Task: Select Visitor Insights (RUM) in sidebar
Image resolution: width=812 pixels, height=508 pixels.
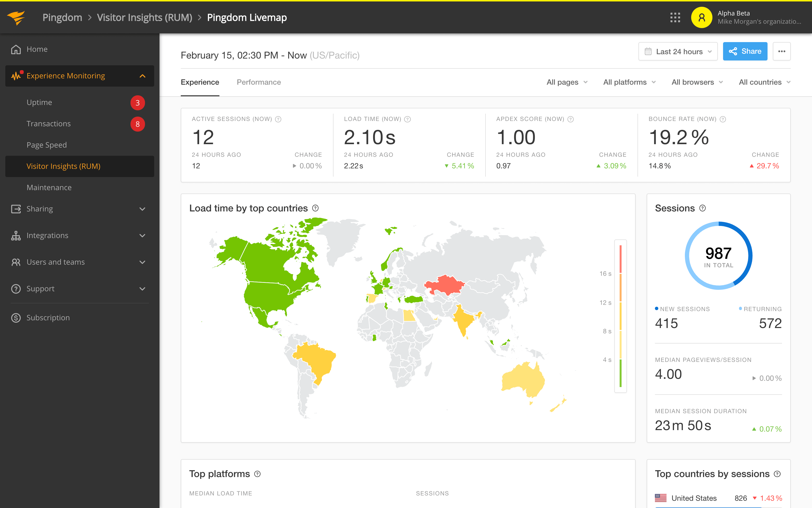Action: point(80,166)
